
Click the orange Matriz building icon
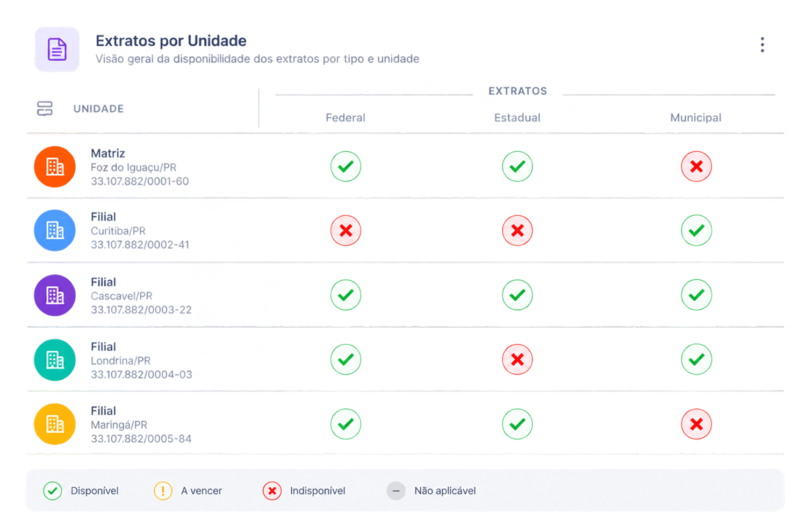tap(55, 167)
